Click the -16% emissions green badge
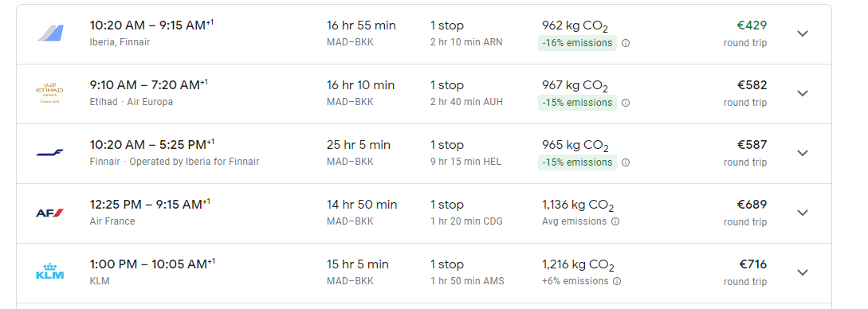The width and height of the screenshot is (868, 309). (x=577, y=43)
